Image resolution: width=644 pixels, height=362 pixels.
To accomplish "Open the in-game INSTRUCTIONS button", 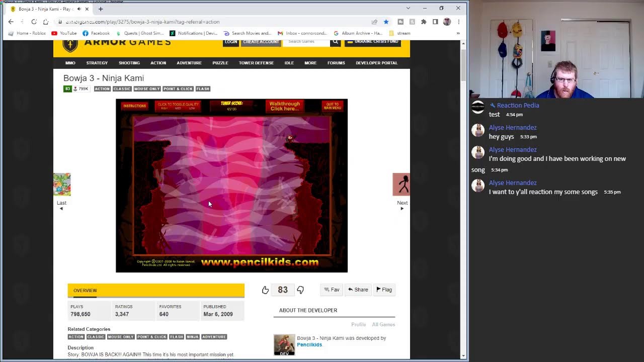I will point(135,106).
